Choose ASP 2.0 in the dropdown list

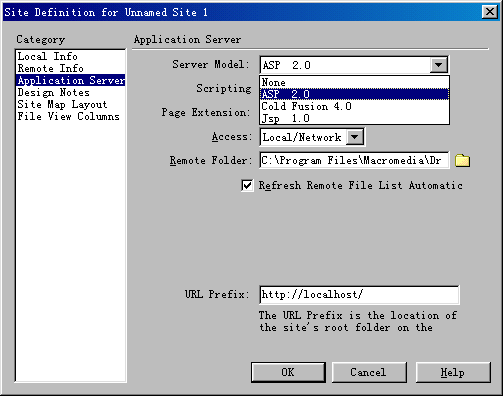coord(354,94)
